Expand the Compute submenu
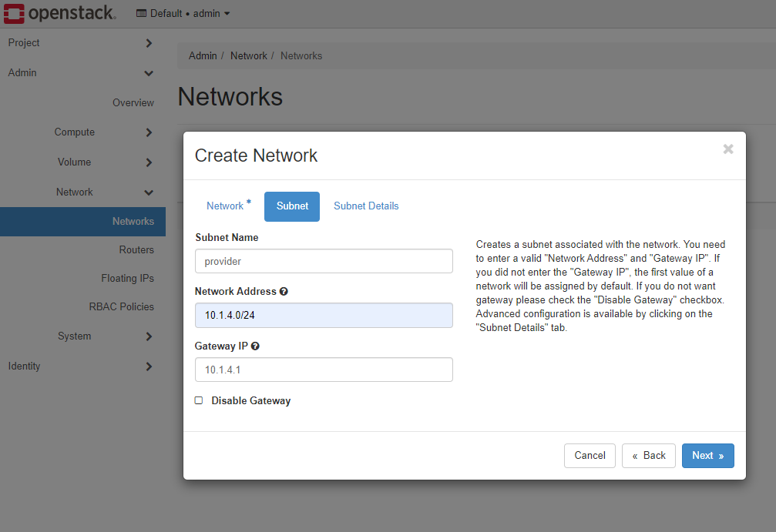 pyautogui.click(x=103, y=132)
